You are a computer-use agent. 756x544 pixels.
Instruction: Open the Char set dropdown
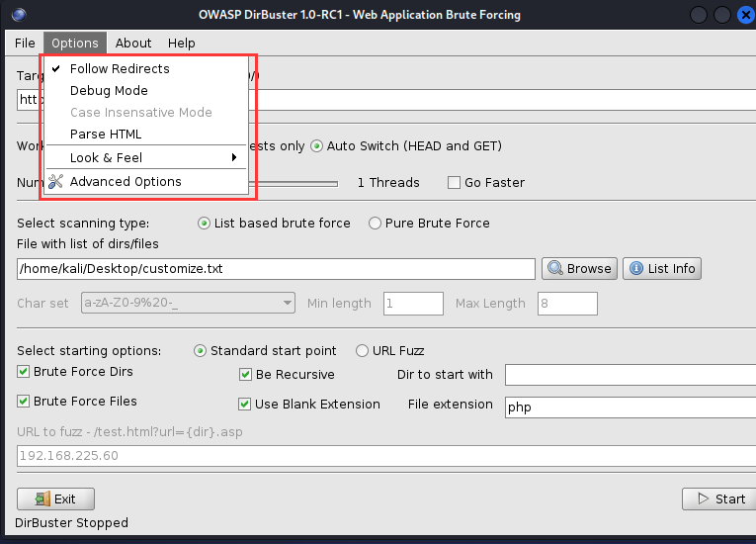[x=188, y=303]
